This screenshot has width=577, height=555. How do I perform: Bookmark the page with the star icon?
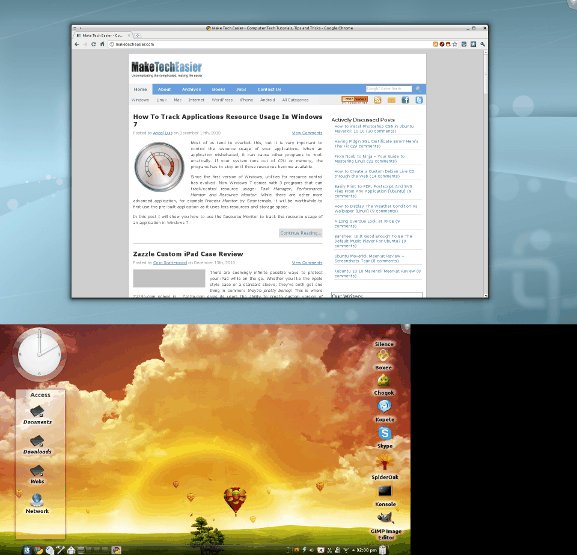click(455, 44)
